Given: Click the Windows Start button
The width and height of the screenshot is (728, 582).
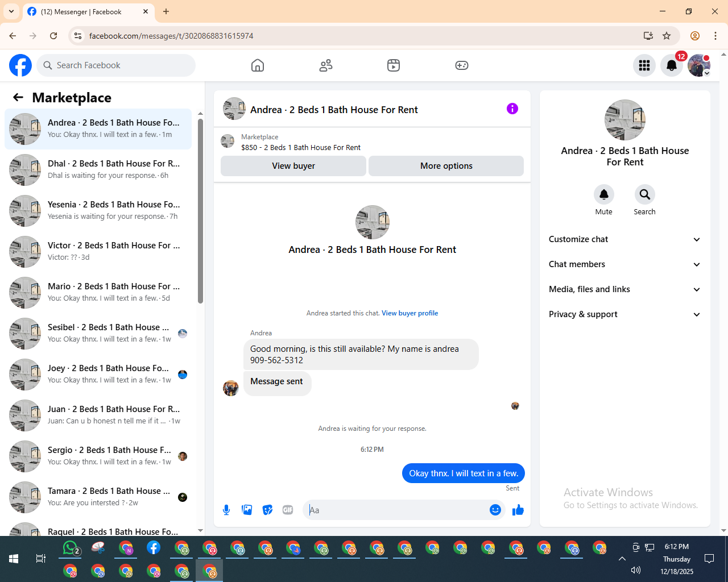Looking at the screenshot, I should click(x=14, y=559).
